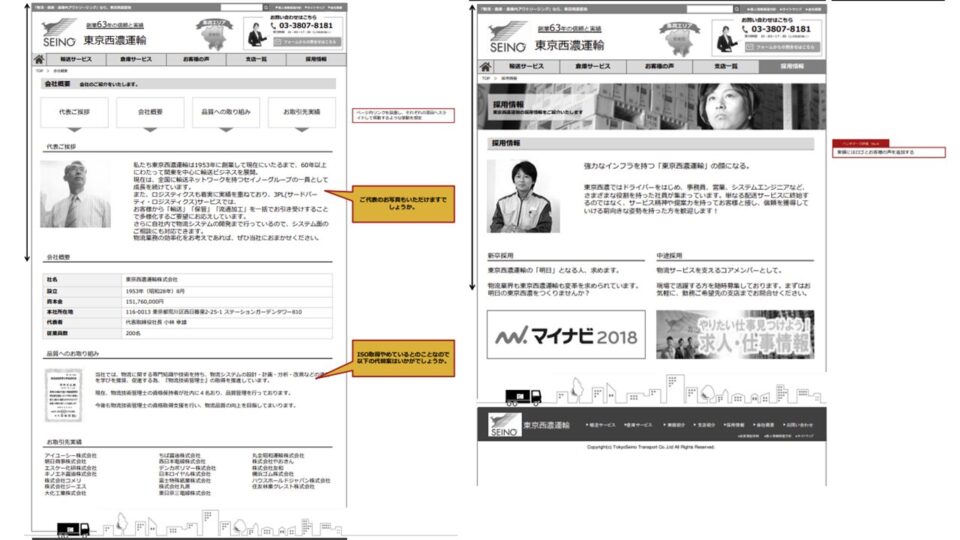This screenshot has width=960, height=540.
Task: Click the truck illustration at the bottom of the company overview page
Action: tap(73, 530)
